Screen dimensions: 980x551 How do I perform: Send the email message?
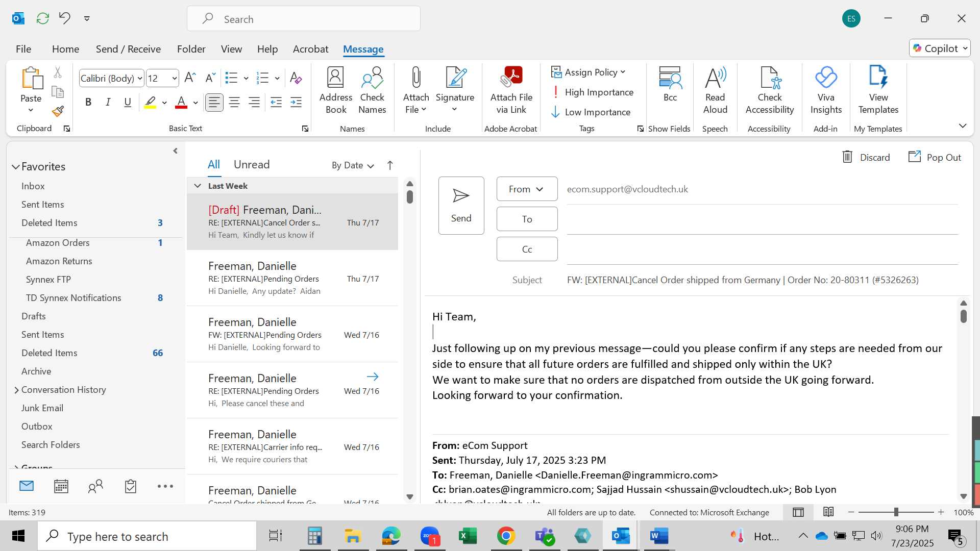[461, 206]
